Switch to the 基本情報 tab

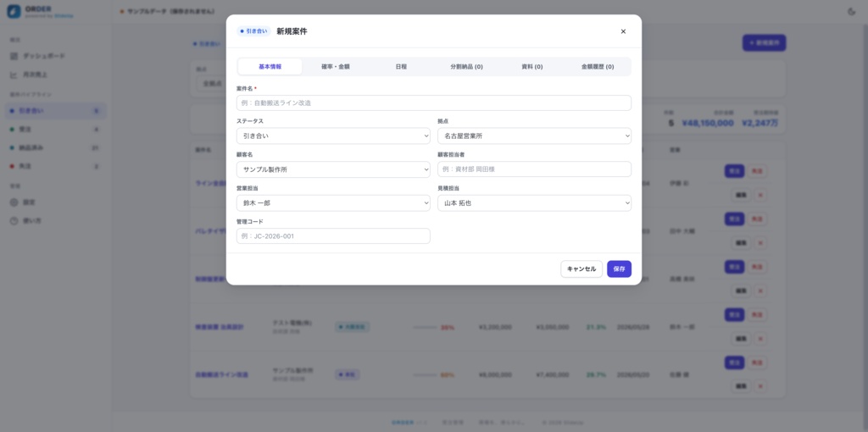270,66
